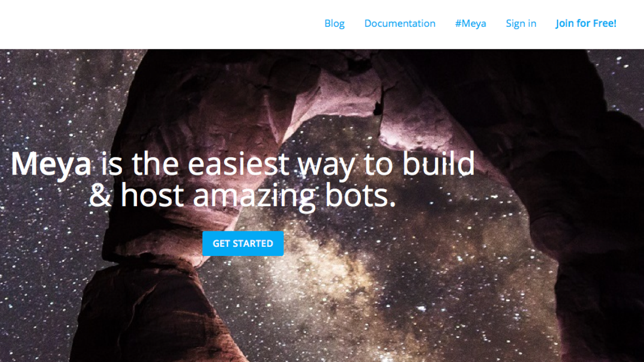
Task: Open the #Meya nav link
Action: [471, 23]
